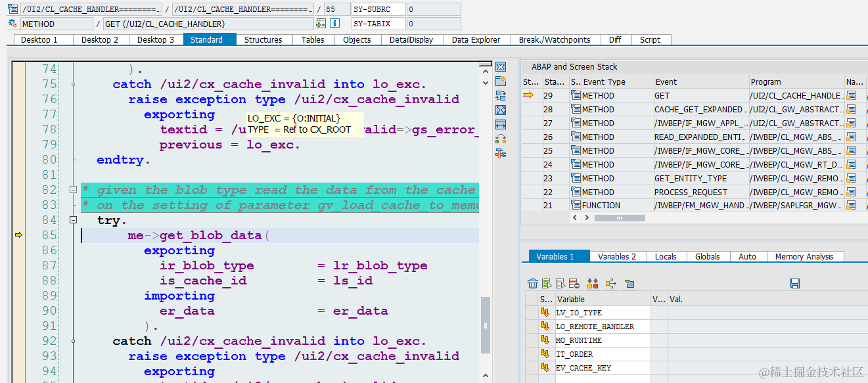Click the filter layout icon in variables toolbar
This screenshot has height=383, width=868.
coord(629,284)
